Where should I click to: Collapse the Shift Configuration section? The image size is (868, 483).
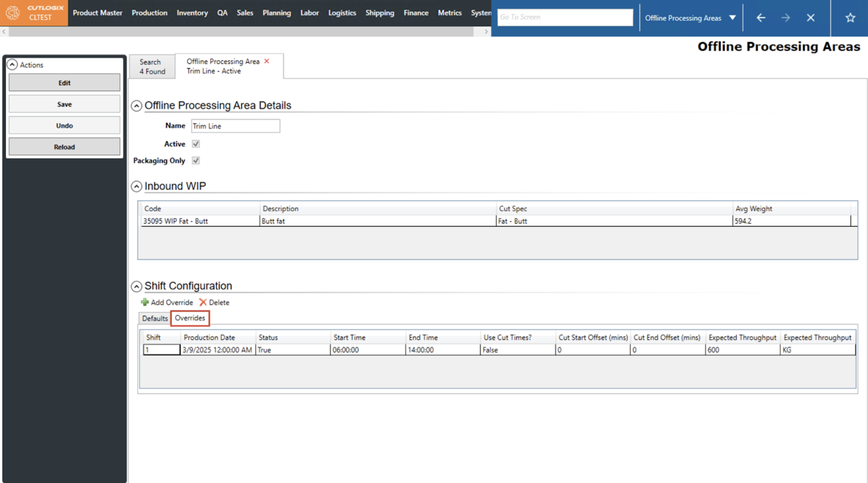pos(137,286)
